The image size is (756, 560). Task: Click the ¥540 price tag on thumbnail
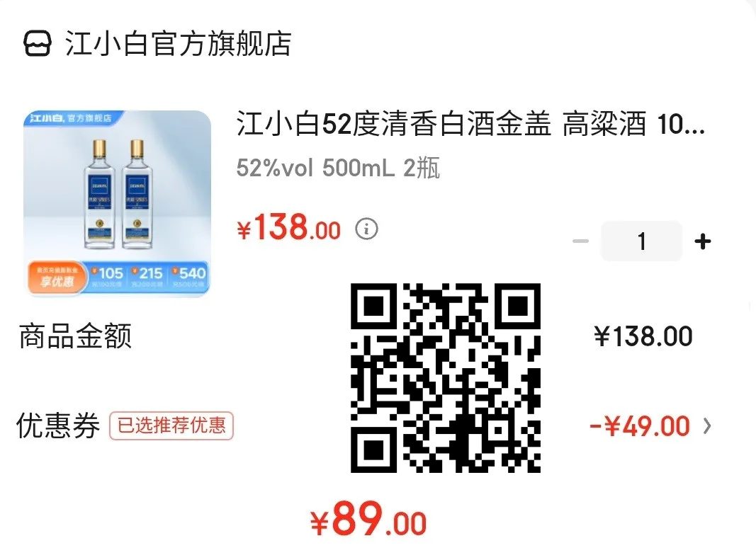pos(189,276)
